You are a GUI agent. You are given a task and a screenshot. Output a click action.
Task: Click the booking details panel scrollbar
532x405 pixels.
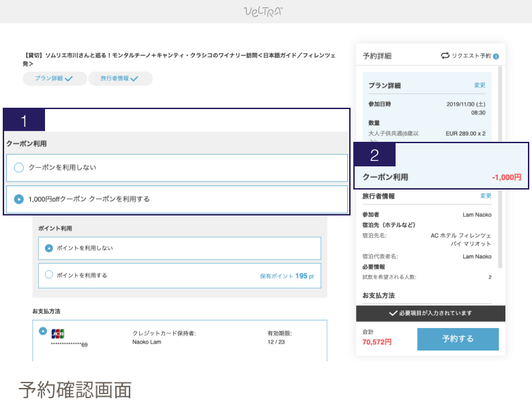pos(501,164)
